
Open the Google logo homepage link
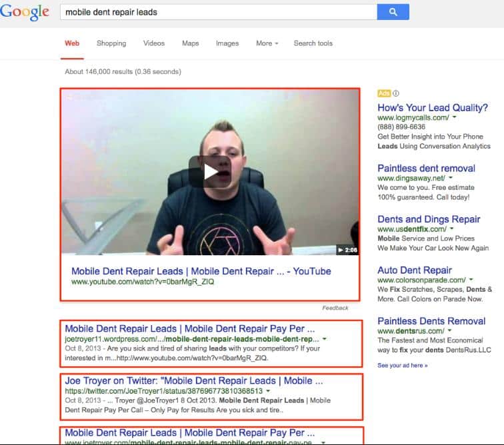click(x=25, y=12)
